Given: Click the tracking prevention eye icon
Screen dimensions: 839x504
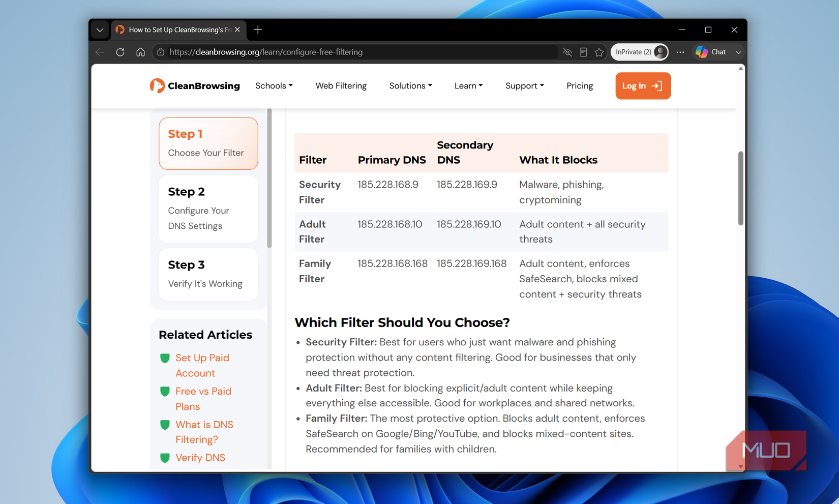Looking at the screenshot, I should (x=567, y=52).
